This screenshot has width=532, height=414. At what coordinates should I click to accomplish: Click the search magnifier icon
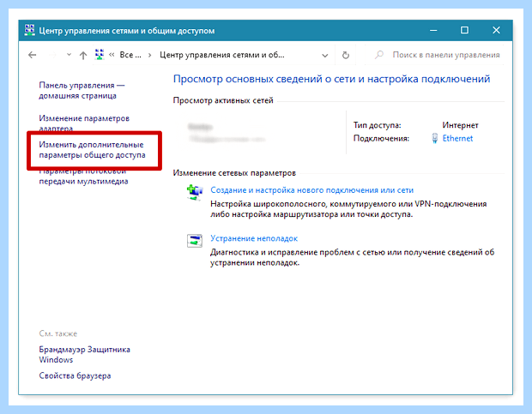(x=379, y=55)
